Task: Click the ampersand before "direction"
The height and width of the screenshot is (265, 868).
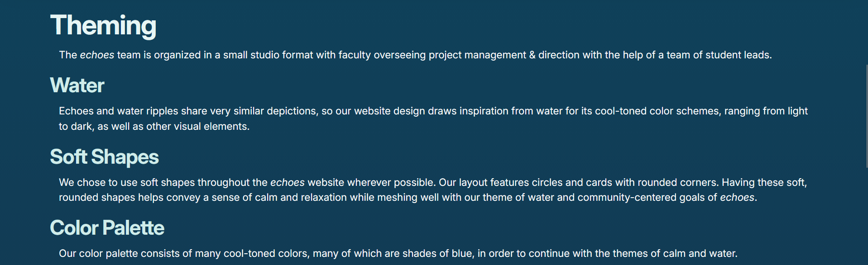Action: click(x=532, y=55)
